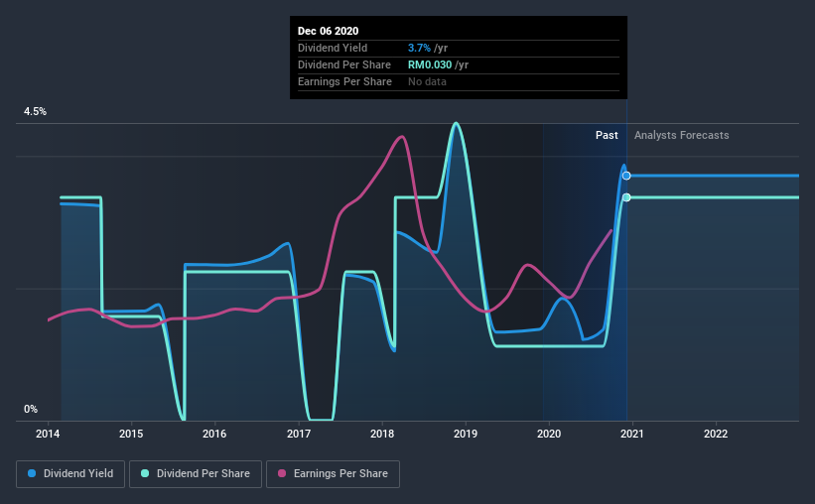815x504 pixels.
Task: Toggle the Dividend Yield legend button
Action: click(x=70, y=474)
